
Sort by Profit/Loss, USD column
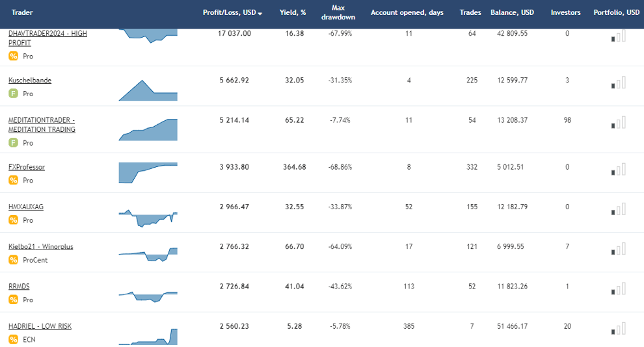[x=232, y=12]
